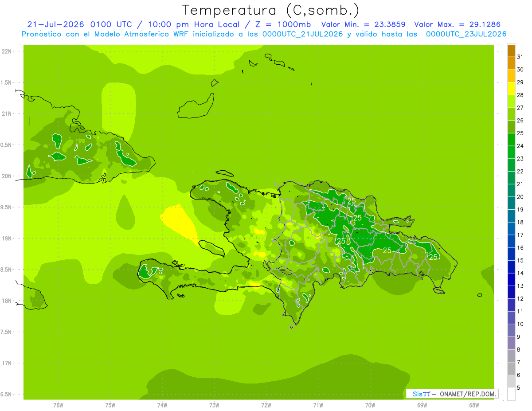Click the color bar label '27'

(x=520, y=108)
